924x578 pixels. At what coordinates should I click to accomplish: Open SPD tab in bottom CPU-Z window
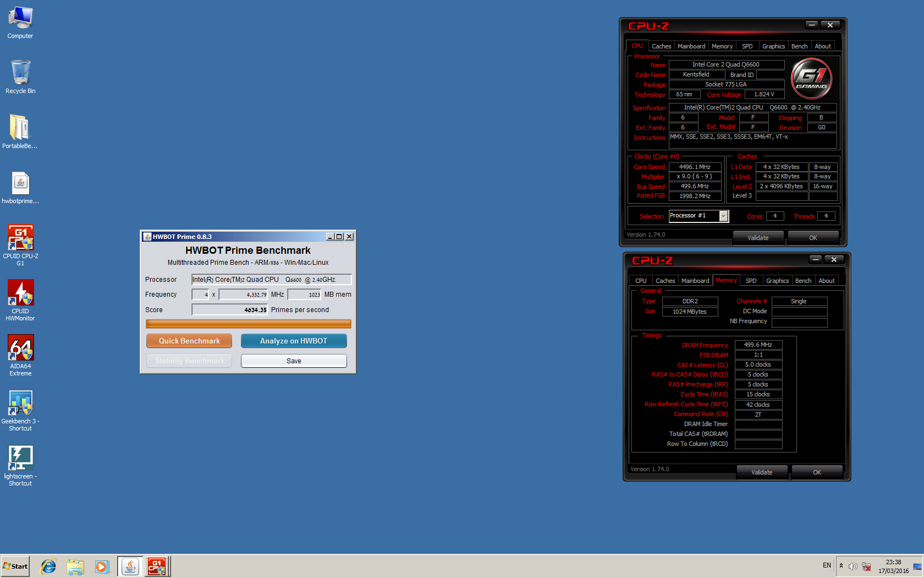(751, 281)
